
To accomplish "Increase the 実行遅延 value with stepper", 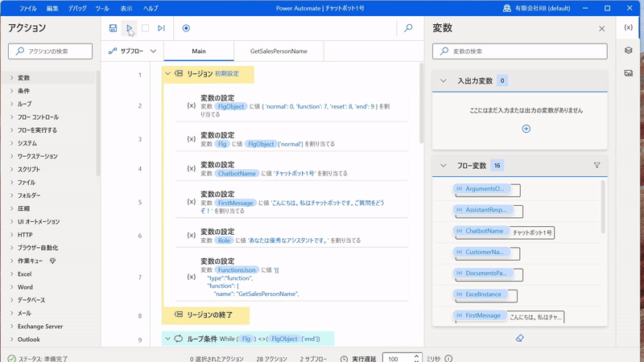I will coord(416,356).
